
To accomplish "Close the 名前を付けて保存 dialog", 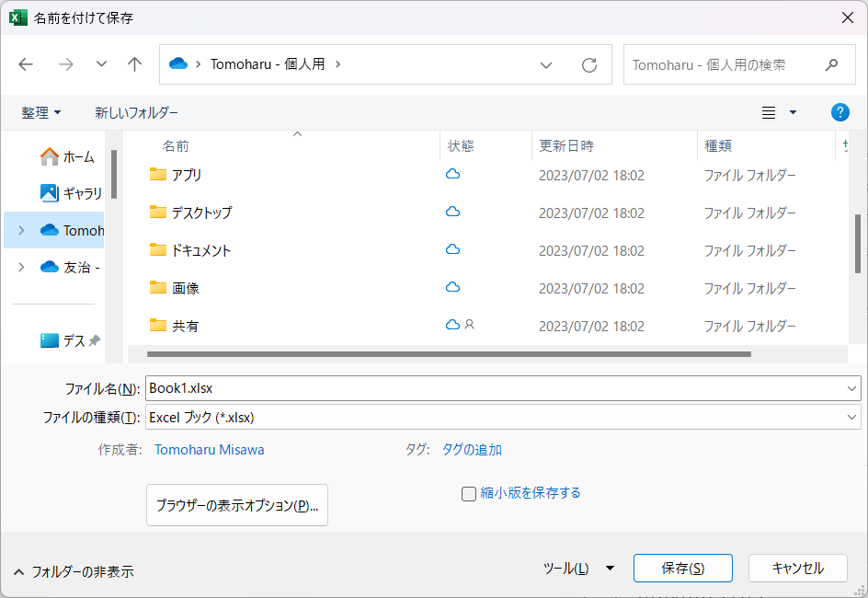I will point(848,17).
